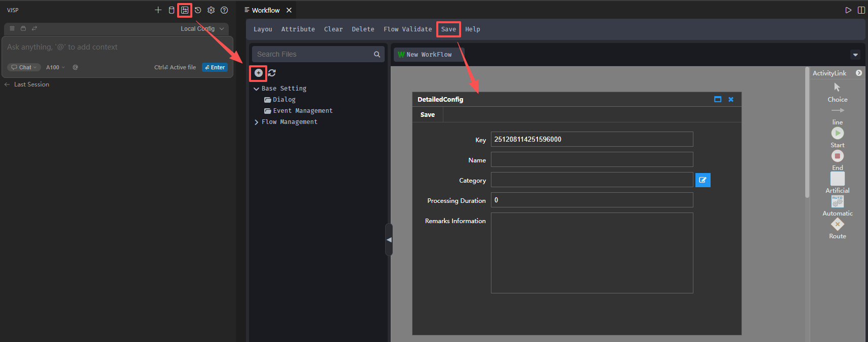
Task: Click the blue Enter button
Action: [x=215, y=67]
